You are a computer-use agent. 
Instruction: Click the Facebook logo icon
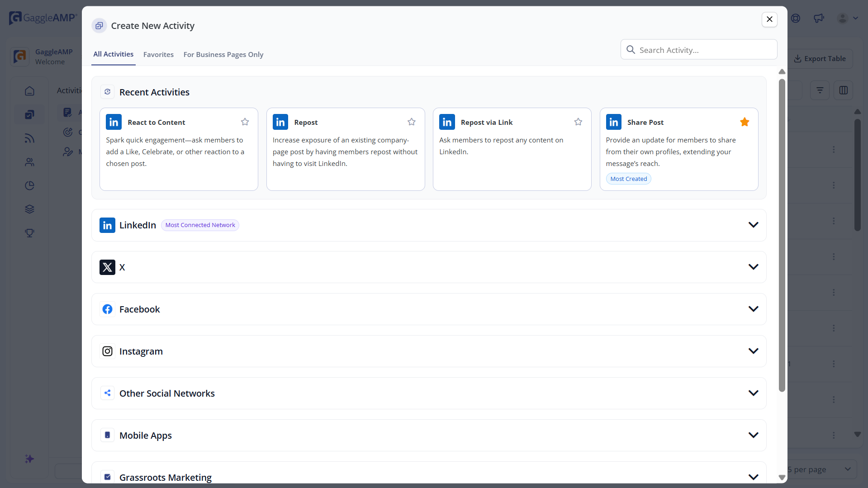(107, 309)
